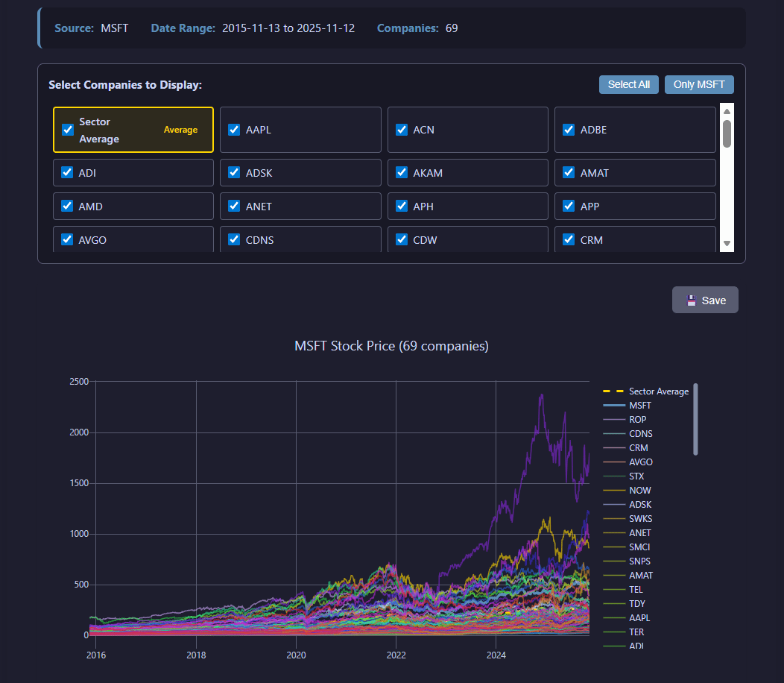784x683 pixels.
Task: Toggle ADSK legend entry in chart
Action: (x=627, y=504)
